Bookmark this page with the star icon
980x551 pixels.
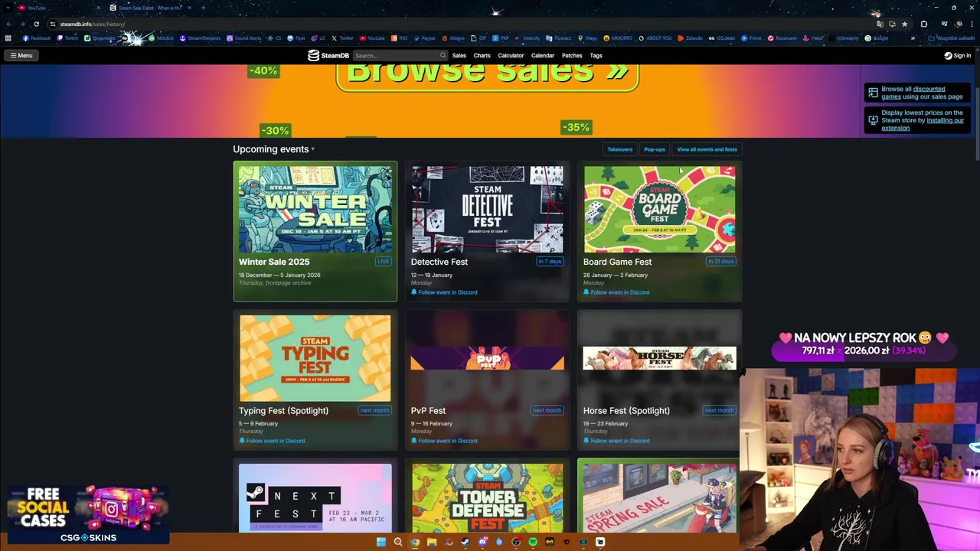(904, 24)
